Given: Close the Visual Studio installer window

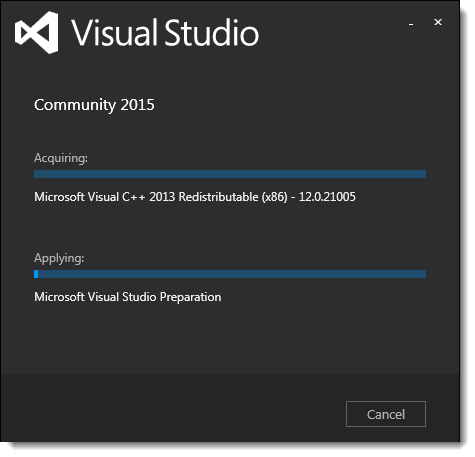Looking at the screenshot, I should (x=438, y=22).
